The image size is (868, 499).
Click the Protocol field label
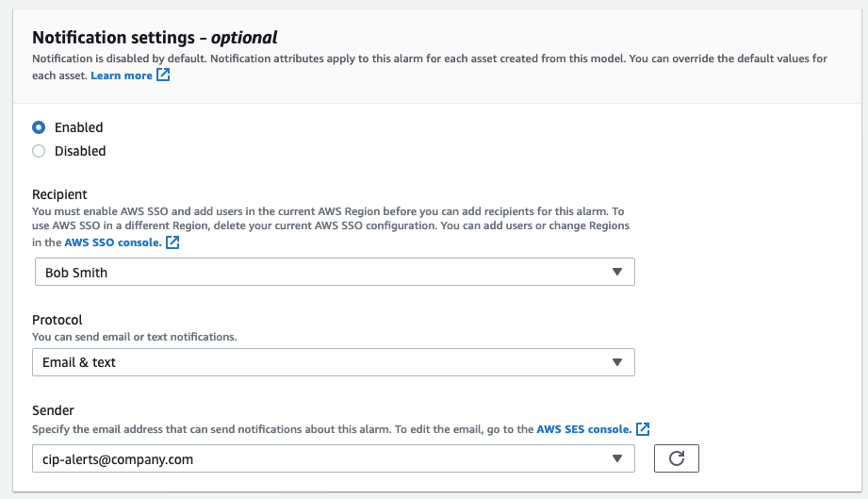pyautogui.click(x=57, y=320)
